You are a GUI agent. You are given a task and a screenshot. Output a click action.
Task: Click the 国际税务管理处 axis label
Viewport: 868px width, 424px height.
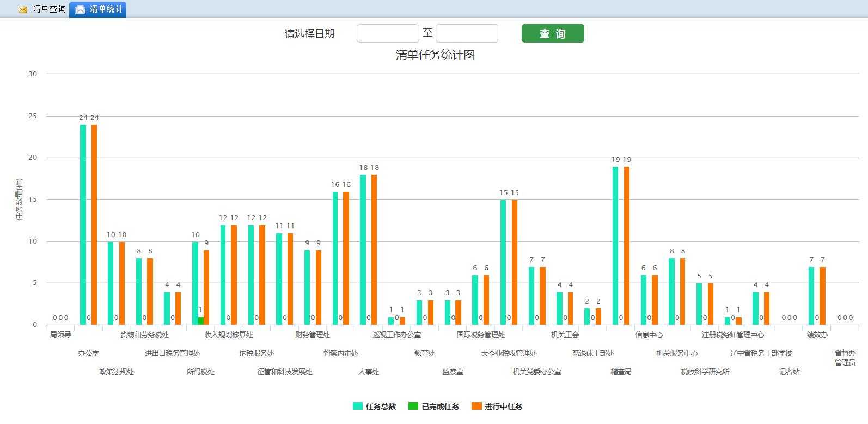(481, 335)
